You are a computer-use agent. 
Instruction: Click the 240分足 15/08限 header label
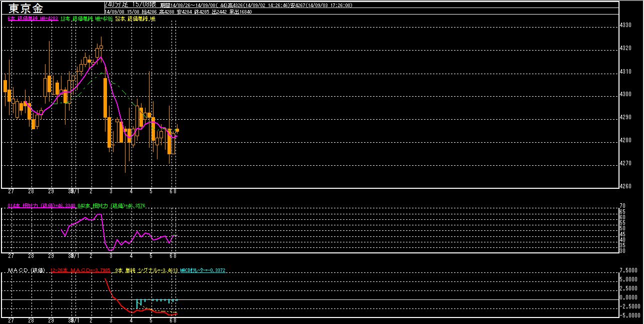tap(130, 4)
